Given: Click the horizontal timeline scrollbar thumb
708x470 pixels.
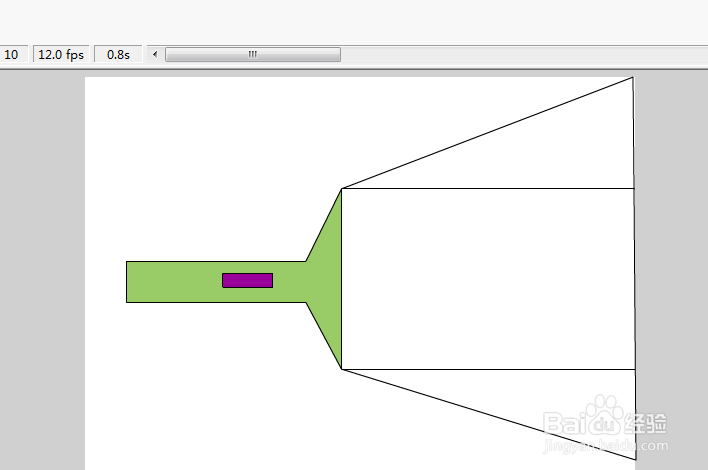Looking at the screenshot, I should click(253, 55).
